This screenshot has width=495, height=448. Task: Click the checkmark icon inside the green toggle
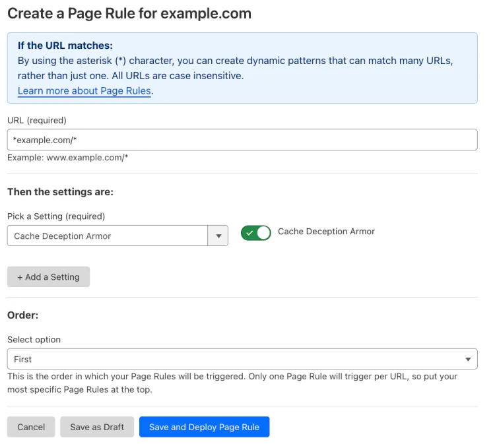[249, 233]
